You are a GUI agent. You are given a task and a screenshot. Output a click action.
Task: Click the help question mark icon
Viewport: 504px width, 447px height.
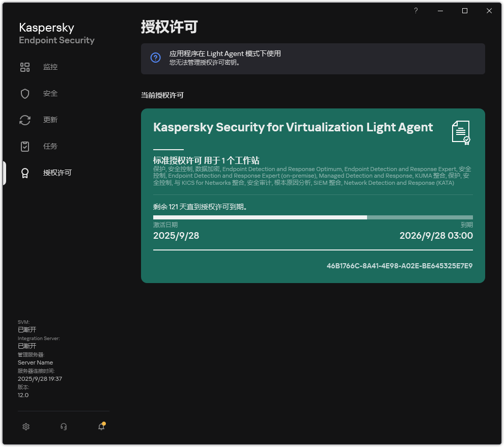(x=415, y=10)
